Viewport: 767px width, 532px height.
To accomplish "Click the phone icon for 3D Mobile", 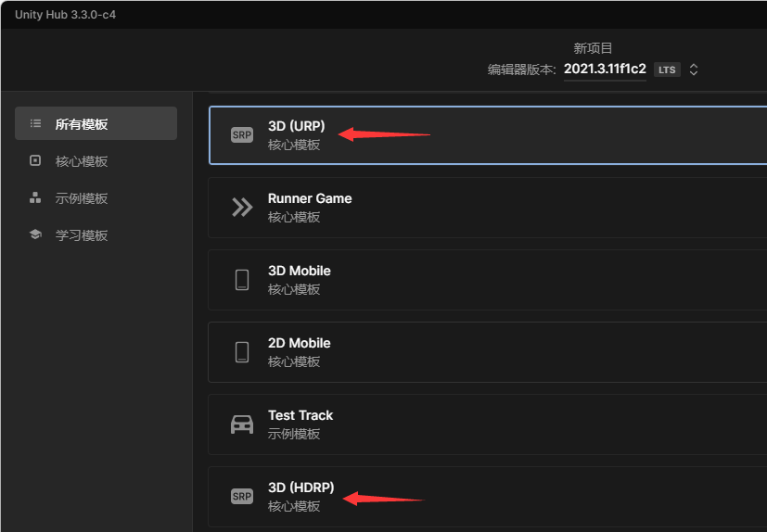I will coord(242,280).
